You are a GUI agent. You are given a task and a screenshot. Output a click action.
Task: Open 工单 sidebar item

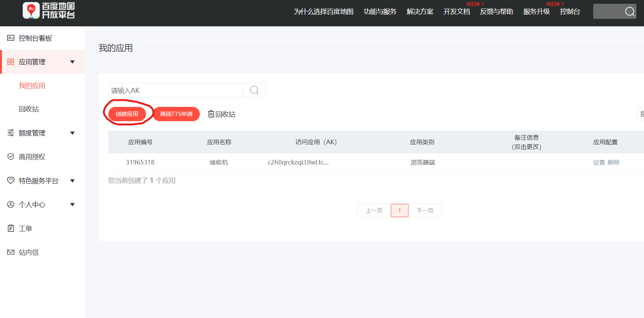26,229
